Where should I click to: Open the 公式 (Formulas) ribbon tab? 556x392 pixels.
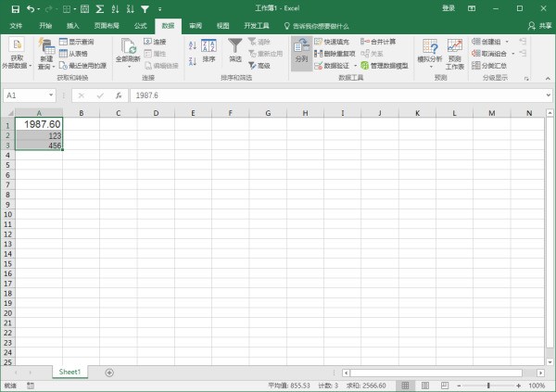click(x=141, y=26)
